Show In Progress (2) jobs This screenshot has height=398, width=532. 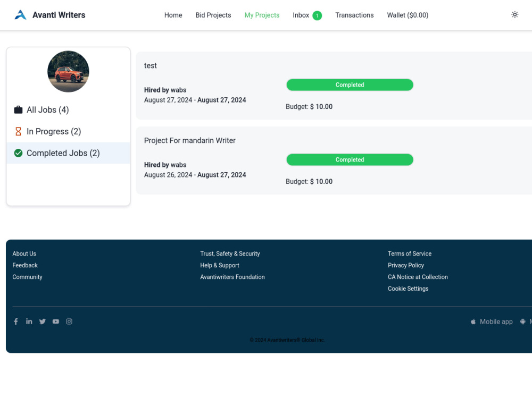pyautogui.click(x=68, y=132)
